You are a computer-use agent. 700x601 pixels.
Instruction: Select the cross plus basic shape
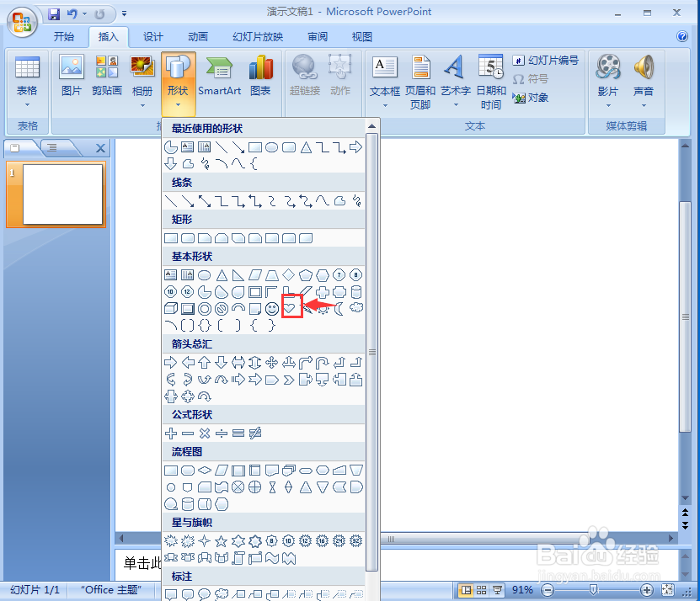(323, 292)
